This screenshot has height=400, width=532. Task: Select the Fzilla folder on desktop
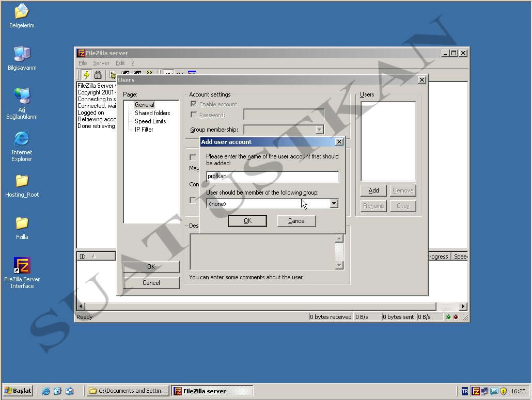(x=22, y=228)
